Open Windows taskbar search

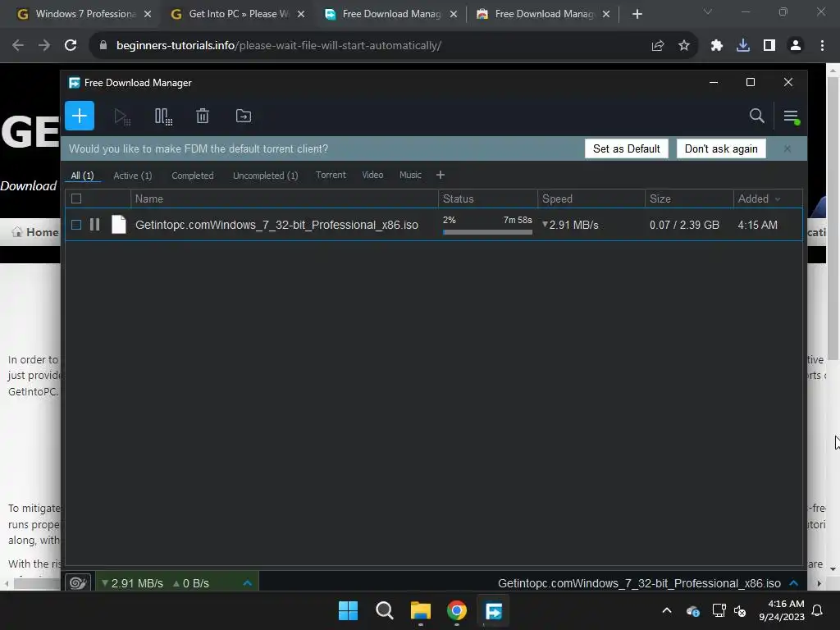pyautogui.click(x=384, y=610)
